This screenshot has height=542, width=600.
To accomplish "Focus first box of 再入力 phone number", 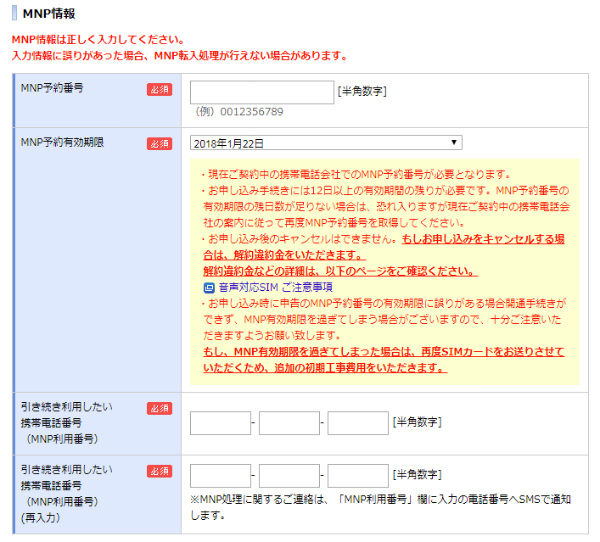I will [x=220, y=476].
